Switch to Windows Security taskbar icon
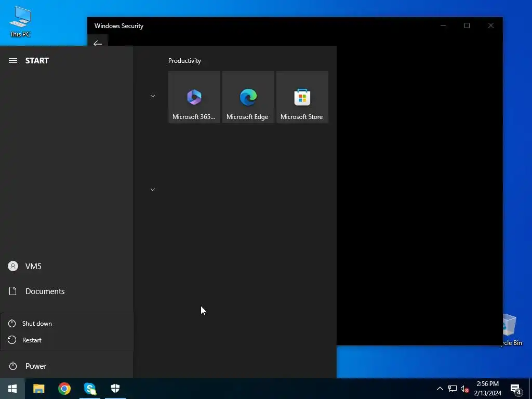The height and width of the screenshot is (399, 532). [x=115, y=389]
